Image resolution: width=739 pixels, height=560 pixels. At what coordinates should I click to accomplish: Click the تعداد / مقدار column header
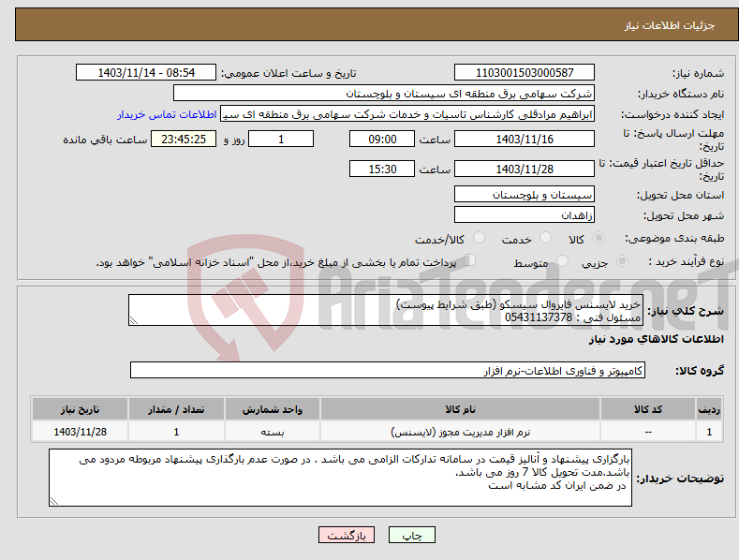point(176,409)
